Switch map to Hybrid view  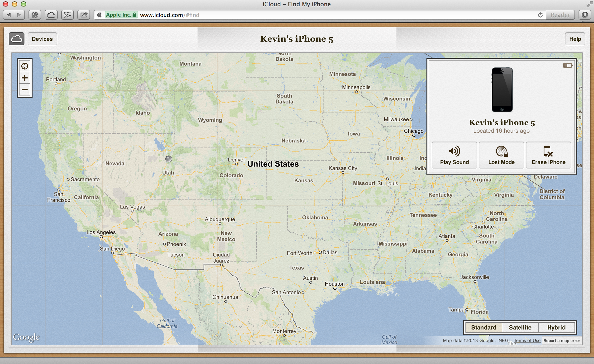pos(556,327)
